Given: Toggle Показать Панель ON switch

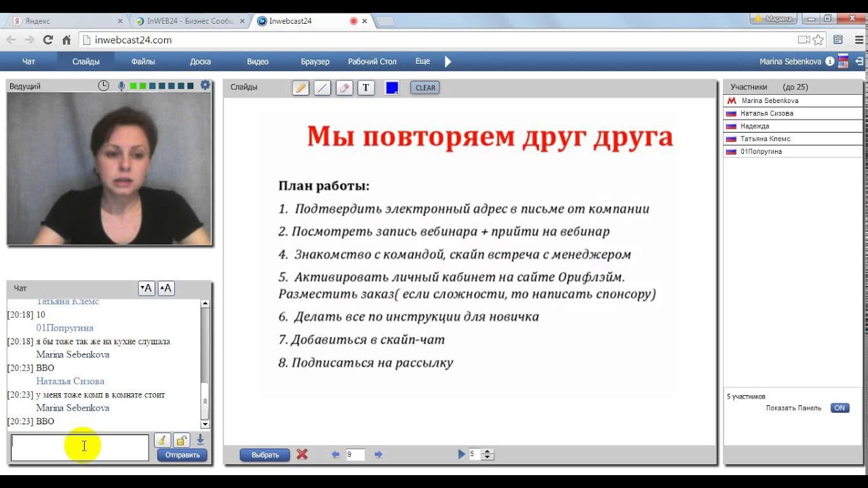Looking at the screenshot, I should coord(840,408).
